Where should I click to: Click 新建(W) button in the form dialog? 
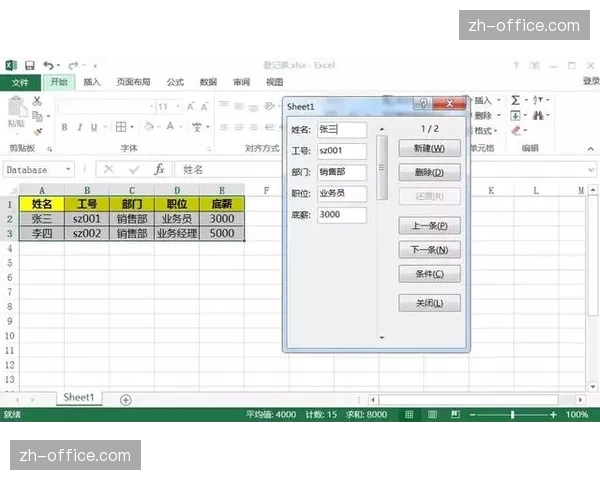(x=429, y=149)
